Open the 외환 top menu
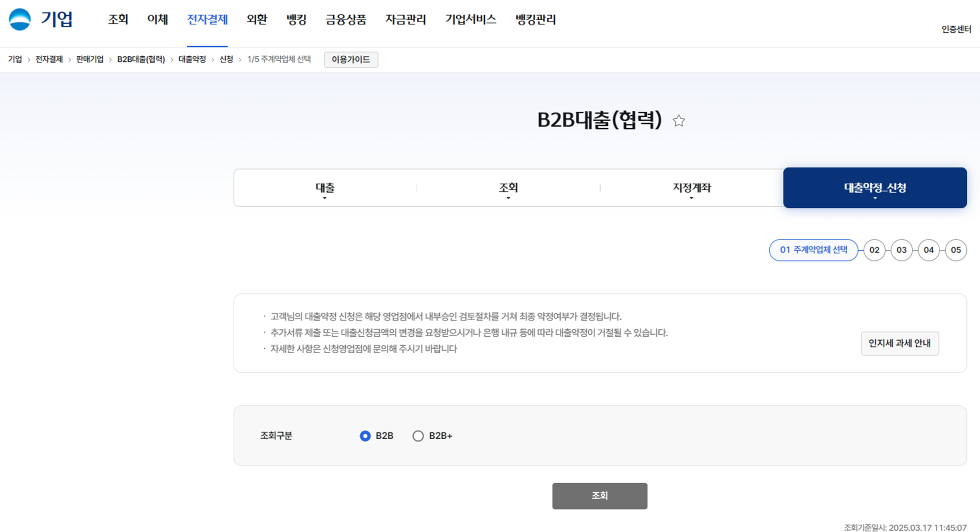Screen dimensions: 980x532 click(257, 19)
